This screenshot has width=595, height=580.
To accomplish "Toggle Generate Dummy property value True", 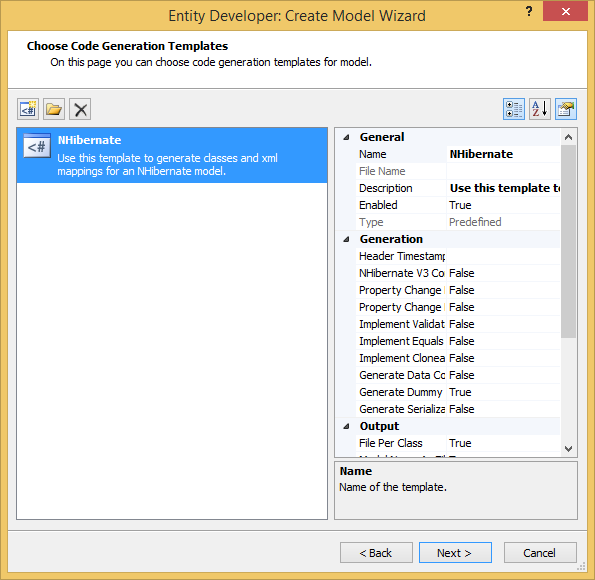I will coord(503,392).
